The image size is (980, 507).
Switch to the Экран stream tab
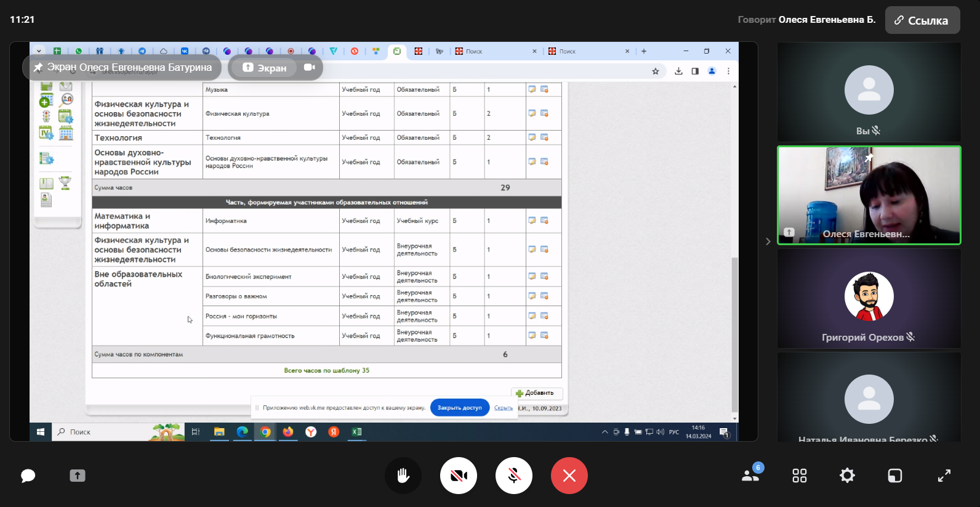point(265,68)
